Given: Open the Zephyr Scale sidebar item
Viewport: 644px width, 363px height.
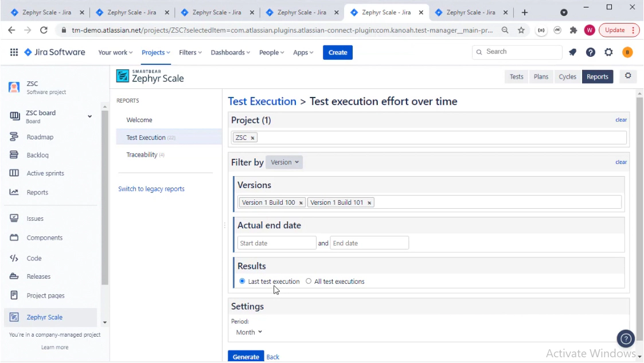Looking at the screenshot, I should point(45,317).
